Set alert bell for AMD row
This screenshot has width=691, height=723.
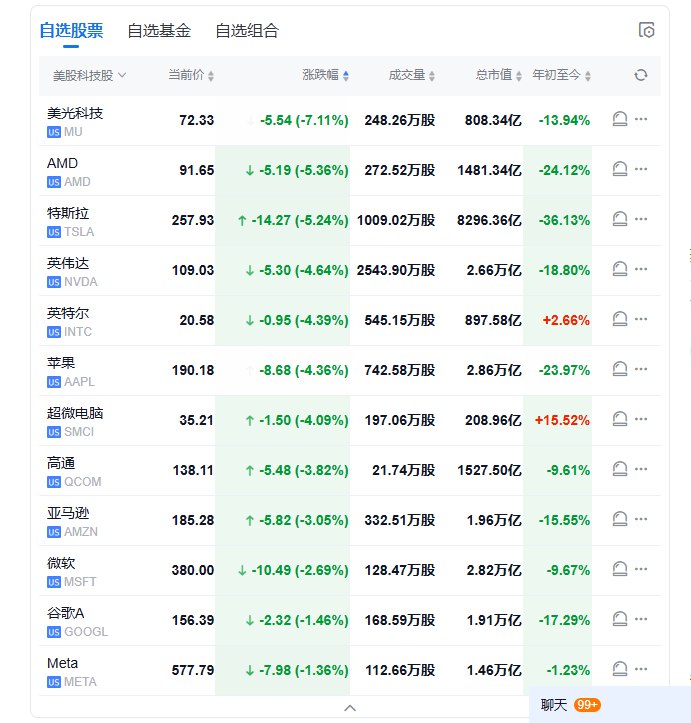click(620, 169)
